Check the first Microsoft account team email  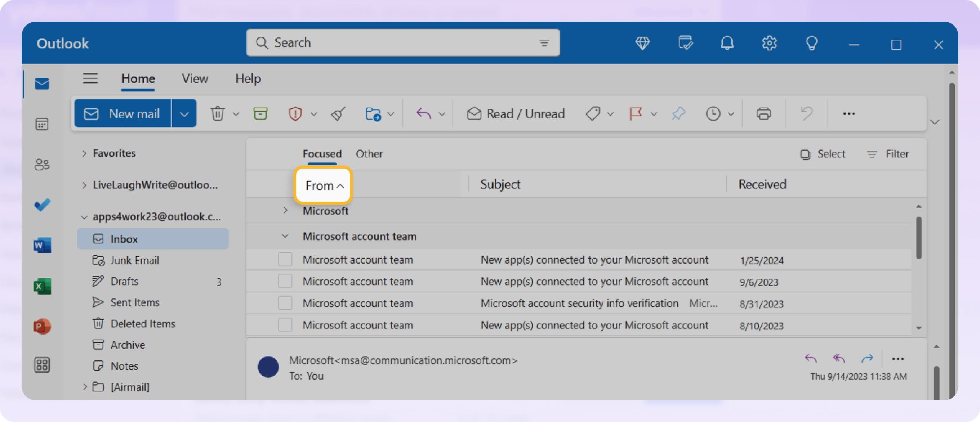[285, 260]
